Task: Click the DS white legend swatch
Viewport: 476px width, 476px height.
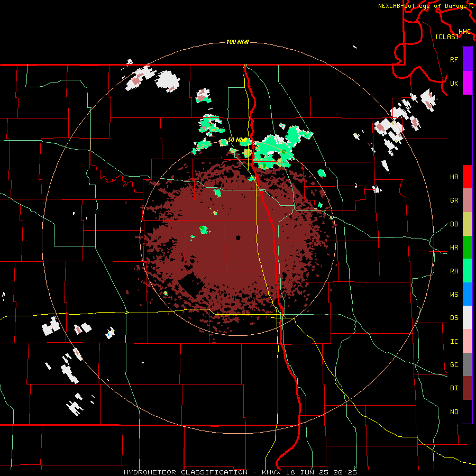Action: (467, 317)
